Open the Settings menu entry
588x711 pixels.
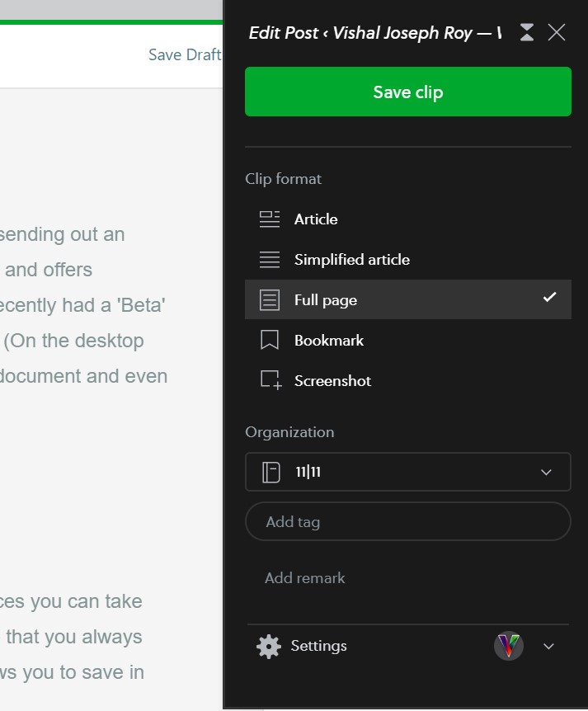tap(320, 646)
